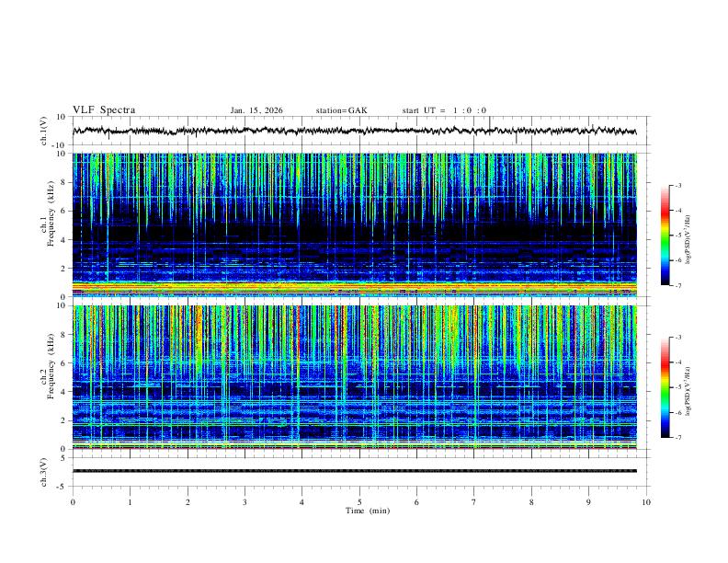Click the "5" tick on the time axis
The height and width of the screenshot is (563, 728).
[x=359, y=502]
